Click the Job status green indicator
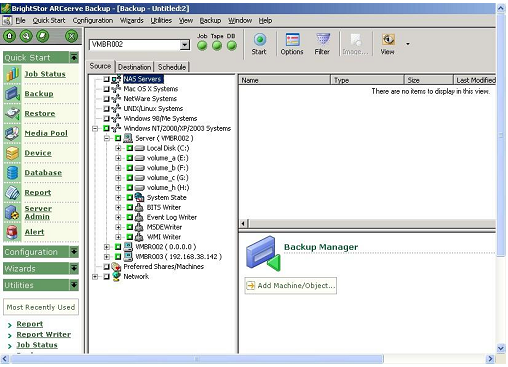Image resolution: width=508 pixels, height=367 pixels. [x=202, y=46]
